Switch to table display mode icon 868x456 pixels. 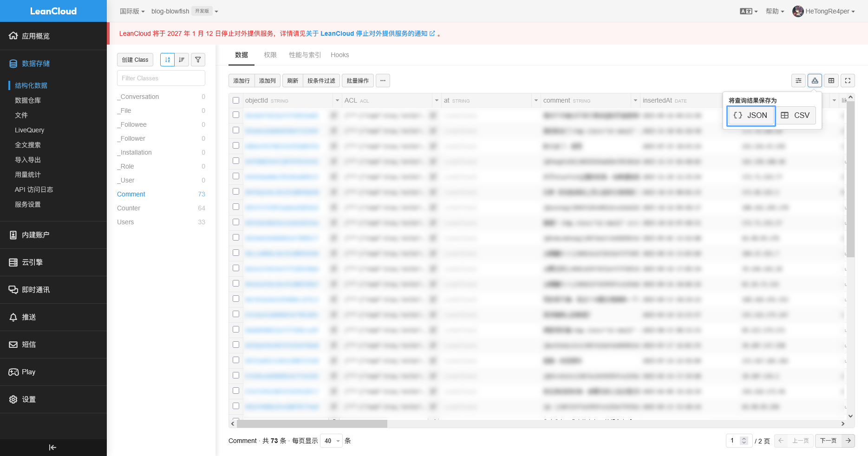click(x=831, y=80)
